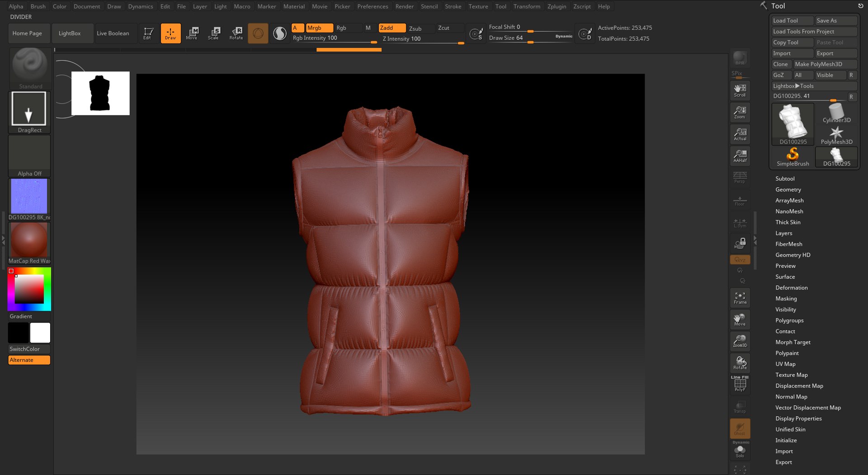Open the Zplugin menu
The image size is (868, 475).
pyautogui.click(x=557, y=6)
